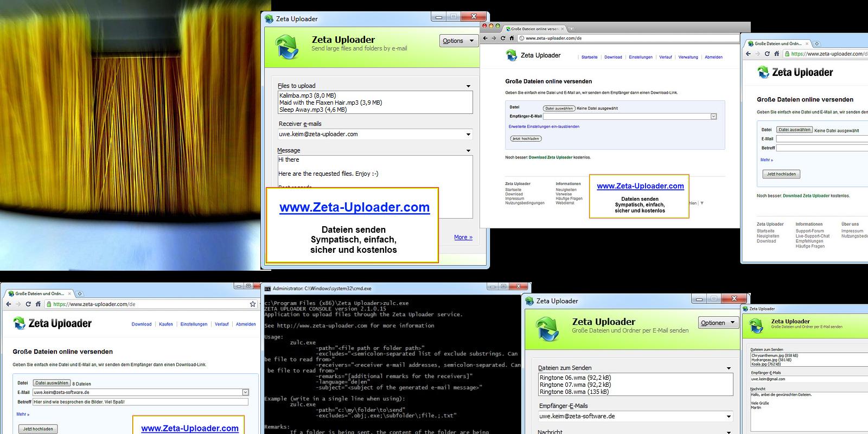Screen dimensions: 868x434
Task: Click Erweiterte Einstellungen ein-/ausblenden link
Action: tap(544, 126)
